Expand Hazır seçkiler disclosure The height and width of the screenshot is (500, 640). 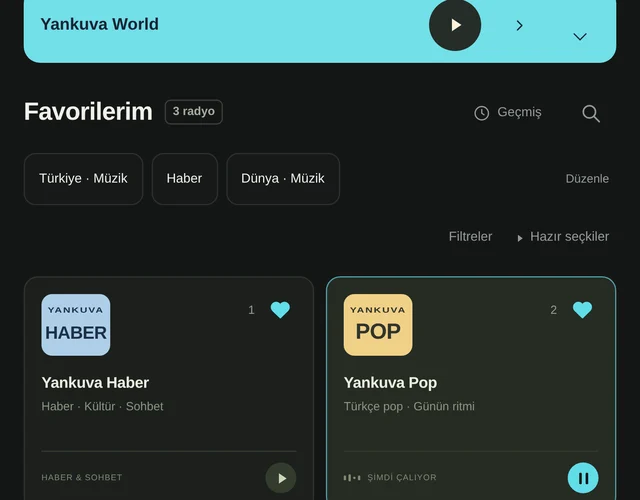point(563,237)
